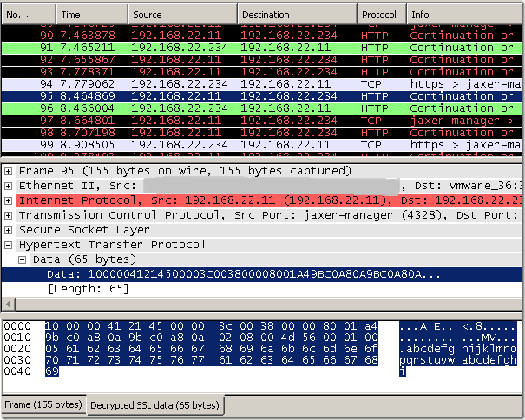
Task: Click the left arrow of details horizontal scrollbar
Action: click(x=9, y=305)
